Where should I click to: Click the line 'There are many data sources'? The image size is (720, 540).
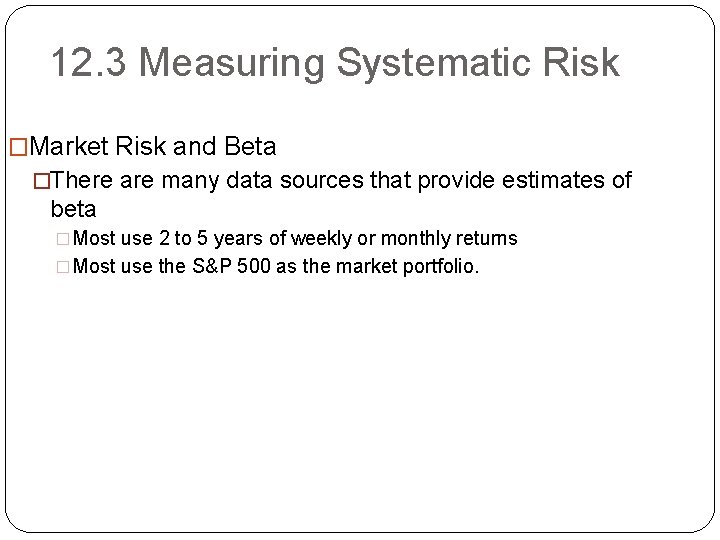(x=342, y=180)
